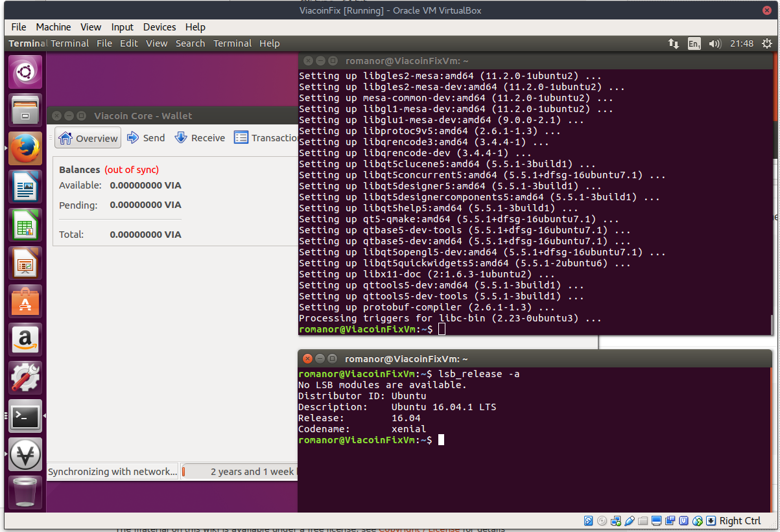
Task: Click the Amazon launcher icon
Action: (x=25, y=340)
